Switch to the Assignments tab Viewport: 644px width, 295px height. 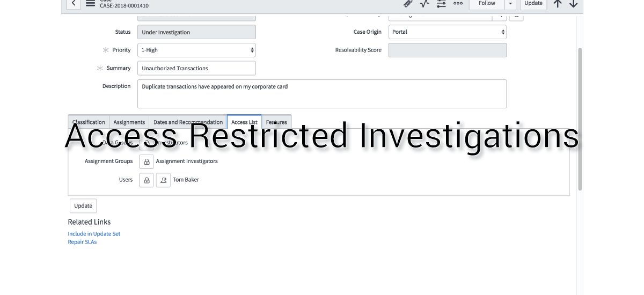click(129, 122)
